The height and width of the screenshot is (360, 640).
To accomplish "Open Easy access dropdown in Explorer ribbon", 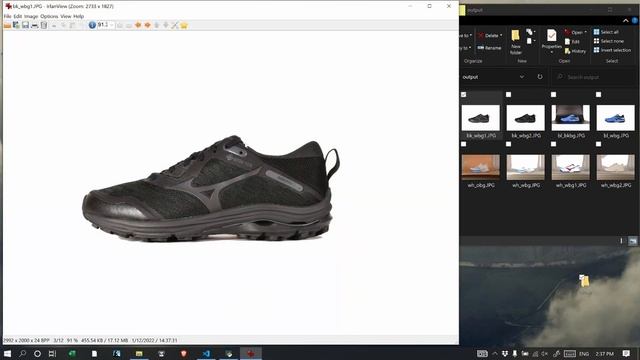I will (530, 41).
